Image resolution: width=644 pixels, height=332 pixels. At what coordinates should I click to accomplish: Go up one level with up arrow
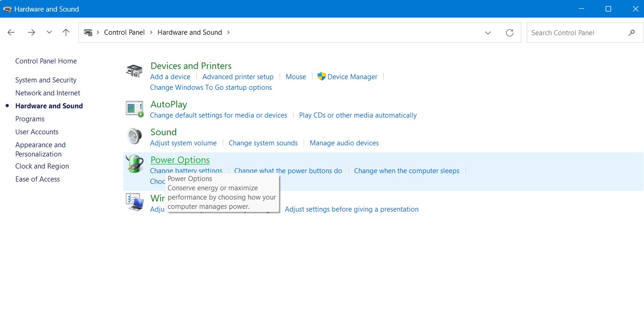coord(66,32)
